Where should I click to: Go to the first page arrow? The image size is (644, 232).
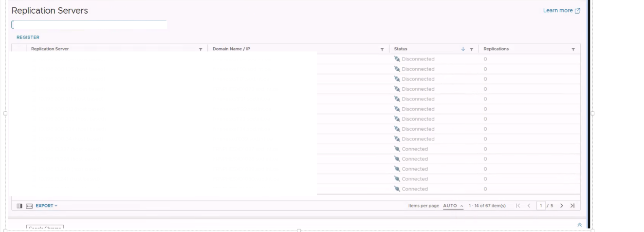click(x=518, y=206)
